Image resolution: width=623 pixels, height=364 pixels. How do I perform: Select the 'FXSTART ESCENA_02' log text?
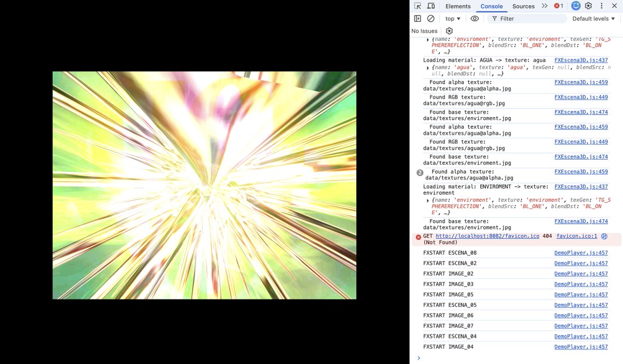pos(450,263)
